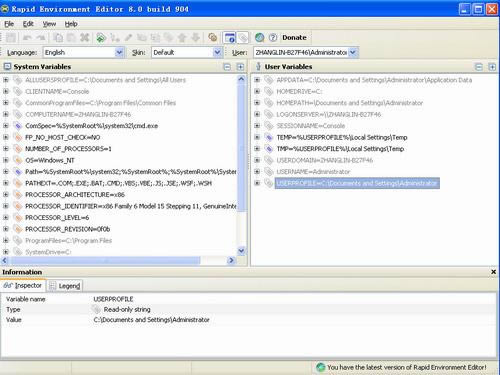The image size is (500, 375).
Task: Select the HOMEDRIVE=C: row
Action: [x=299, y=92]
